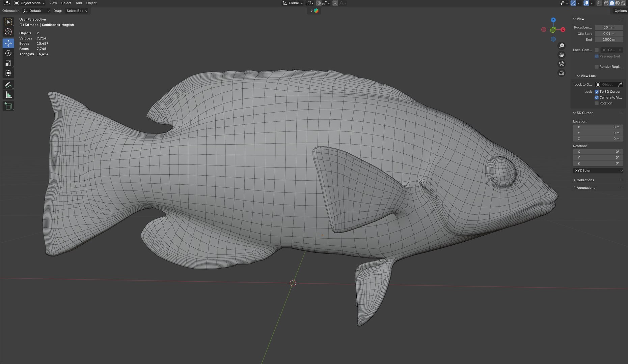Image resolution: width=628 pixels, height=364 pixels.
Task: Switch to wireframe viewport shading
Action: [x=606, y=3]
